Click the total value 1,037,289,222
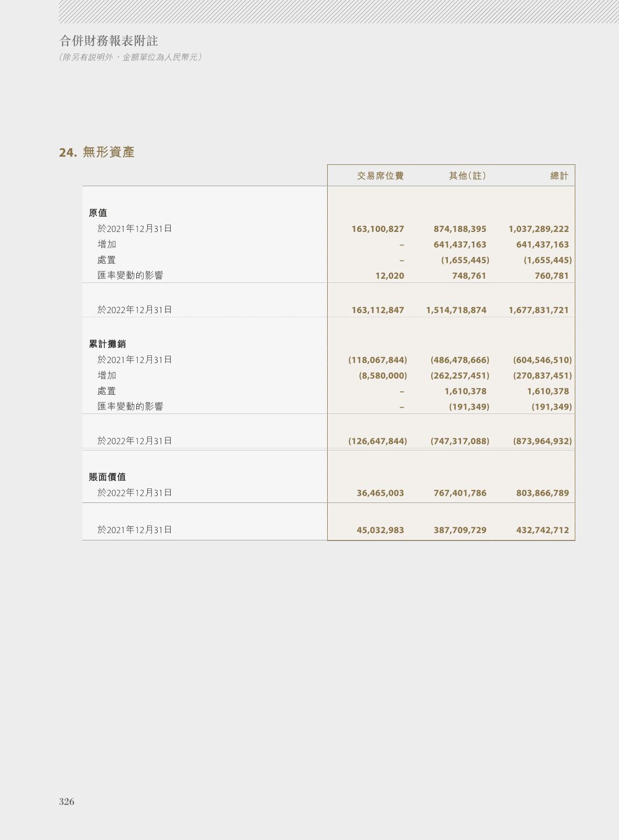This screenshot has height=840, width=619. coord(538,229)
